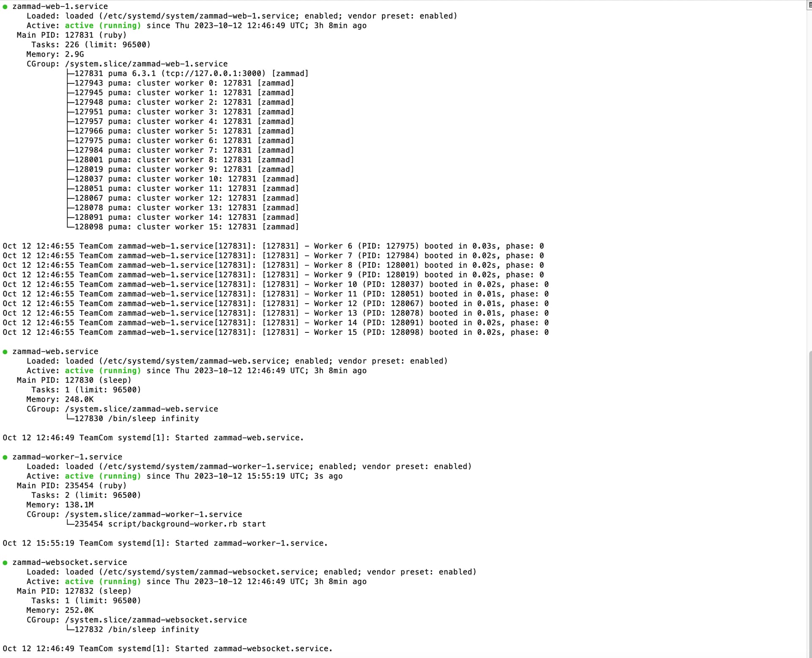Click the cluster worker 10 process line
Image resolution: width=812 pixels, height=658 pixels.
[183, 179]
